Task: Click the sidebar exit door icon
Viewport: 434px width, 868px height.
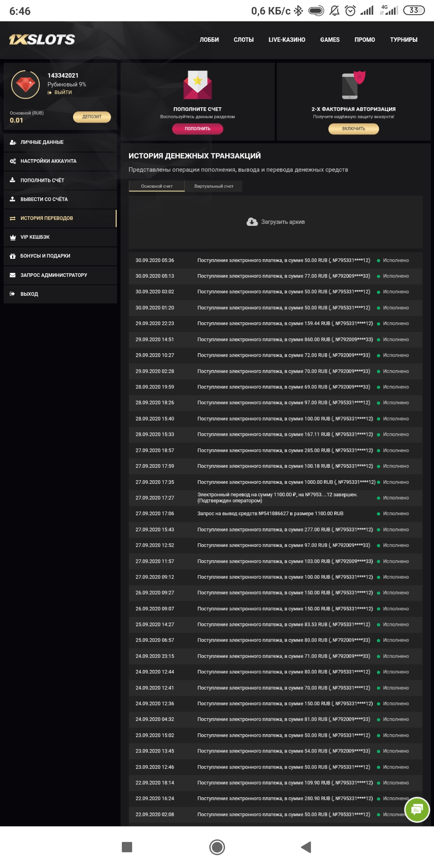Action: (12, 294)
